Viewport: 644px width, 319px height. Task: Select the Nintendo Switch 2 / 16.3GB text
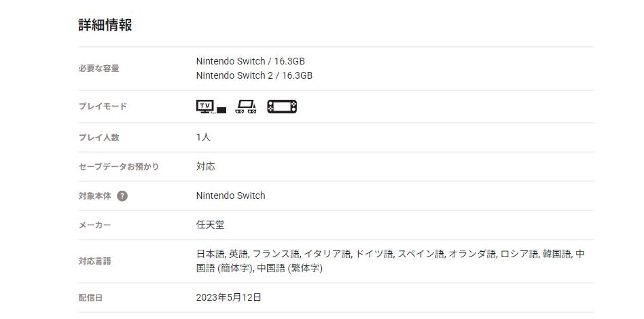tap(254, 75)
